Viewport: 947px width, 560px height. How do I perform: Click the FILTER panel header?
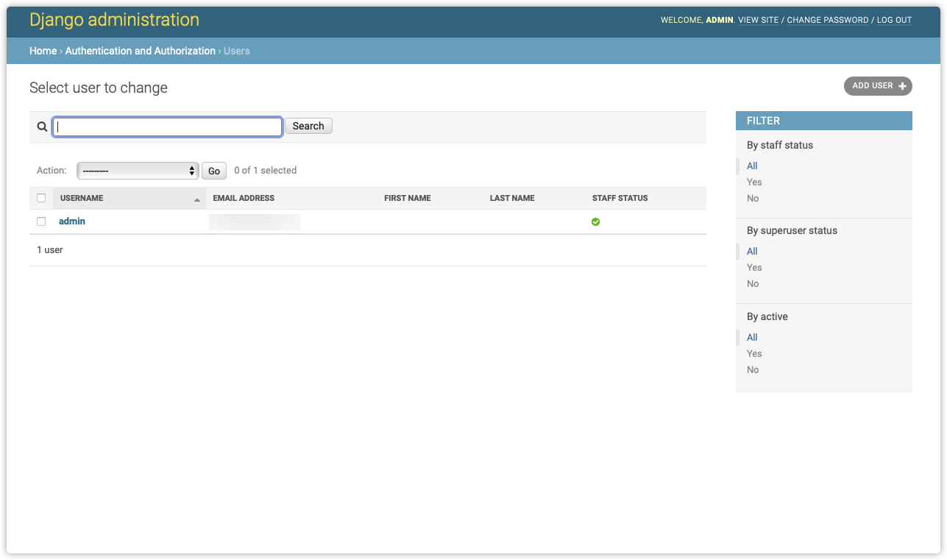coord(824,121)
